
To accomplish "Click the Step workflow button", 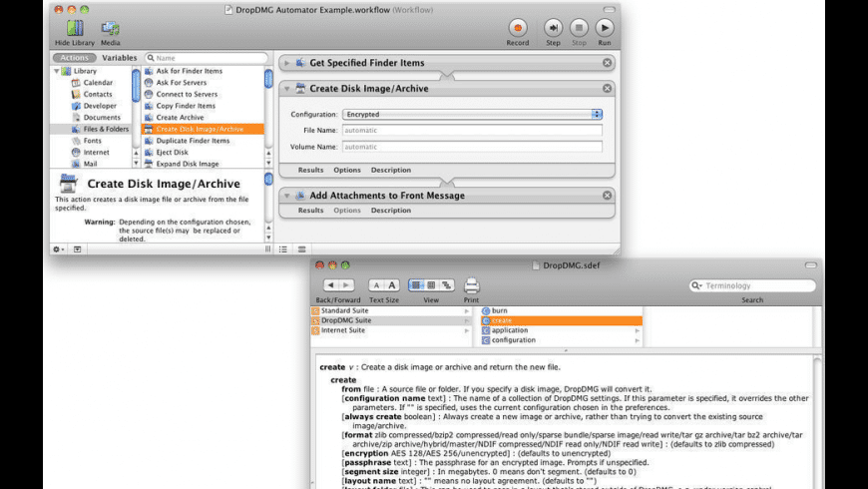I will [553, 28].
